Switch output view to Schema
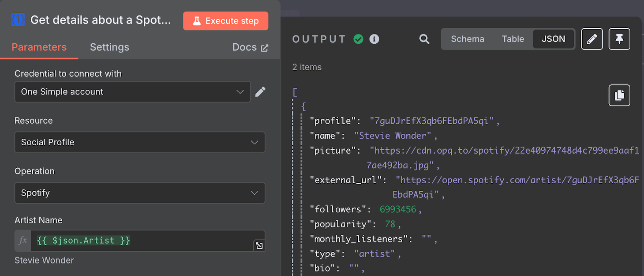 click(x=467, y=39)
